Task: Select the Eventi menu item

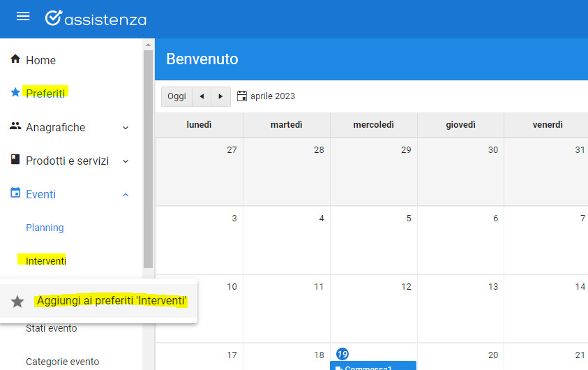Action: (x=40, y=194)
